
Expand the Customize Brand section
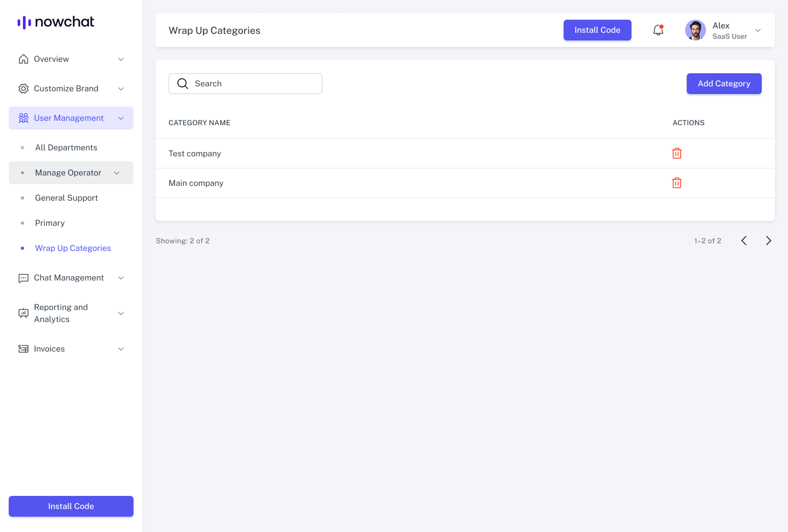71,89
